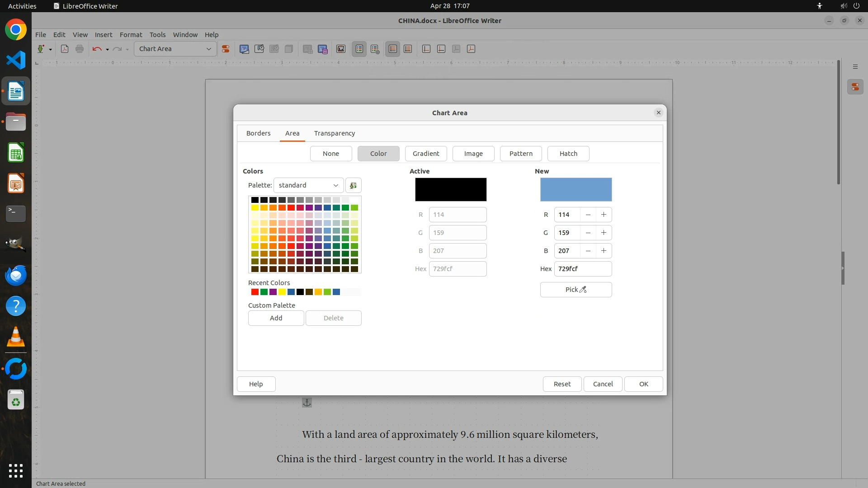
Task: Open the Palette standard dropdown
Action: pos(308,185)
